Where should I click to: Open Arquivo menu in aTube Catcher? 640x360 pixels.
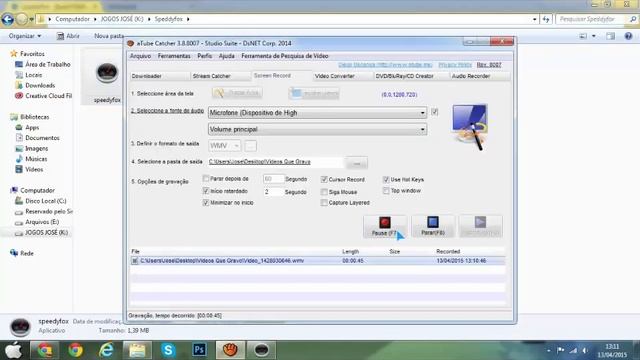click(140, 56)
